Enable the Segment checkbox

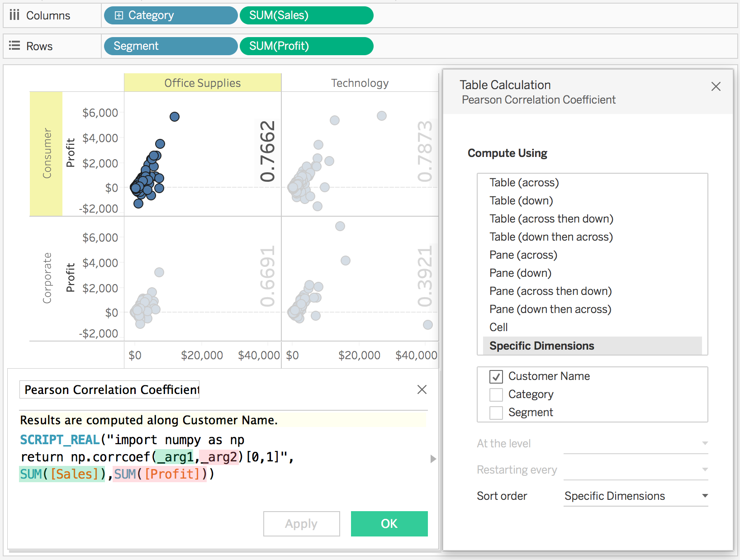[496, 413]
